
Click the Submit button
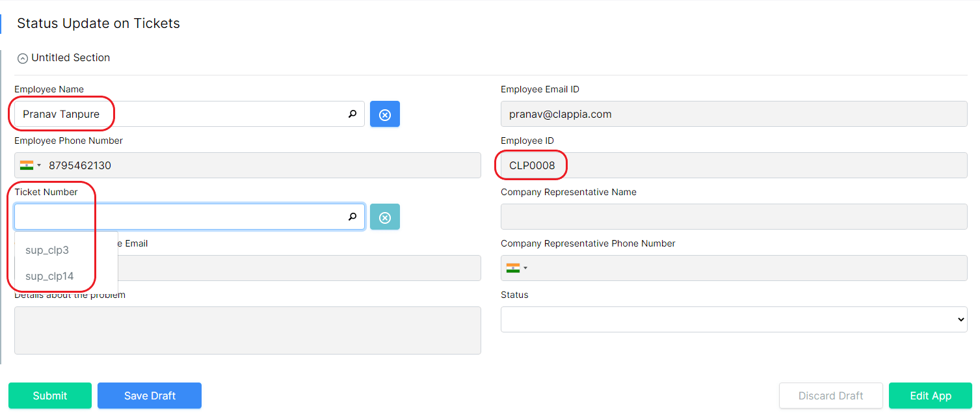tap(49, 396)
